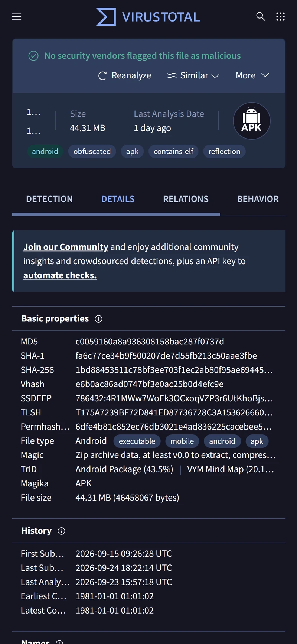Screen dimensions: 297x644
Task: Open the search magnifier icon
Action: [x=261, y=17]
